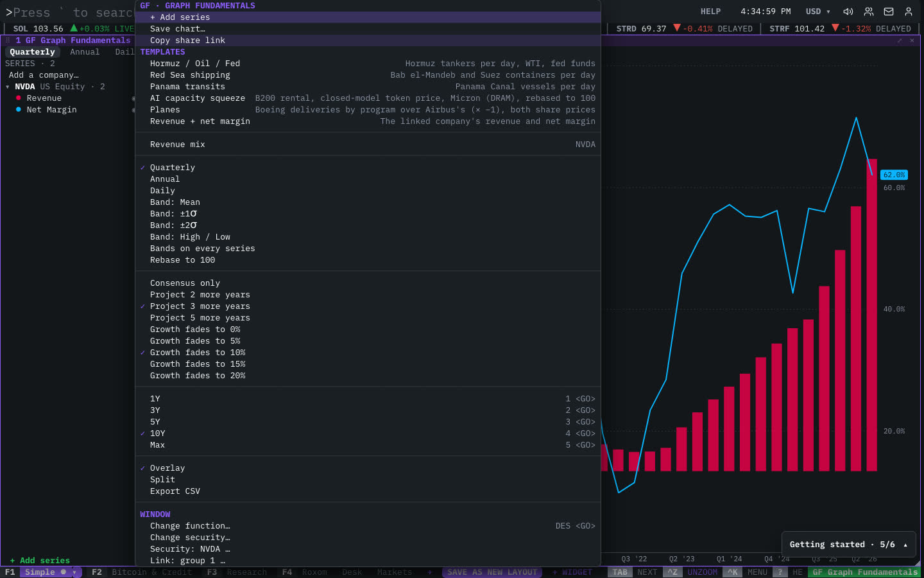
Task: Select Band: Mean option
Action: click(368, 202)
